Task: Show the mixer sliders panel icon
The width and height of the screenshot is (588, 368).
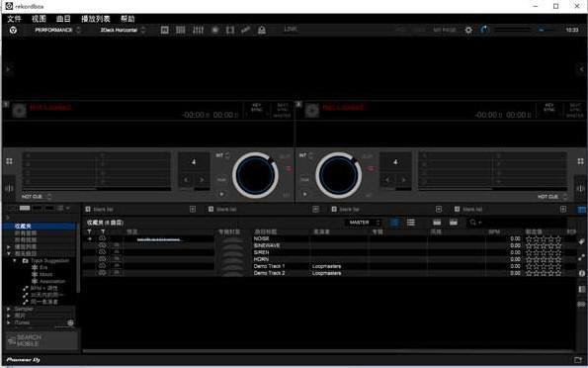Action: 198,30
